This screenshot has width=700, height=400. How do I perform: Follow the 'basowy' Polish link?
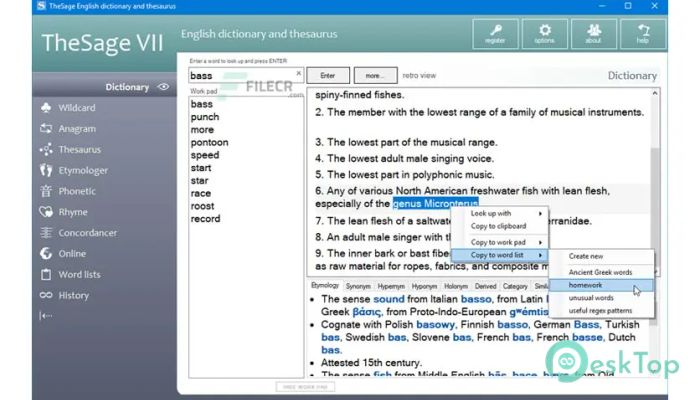tap(435, 325)
